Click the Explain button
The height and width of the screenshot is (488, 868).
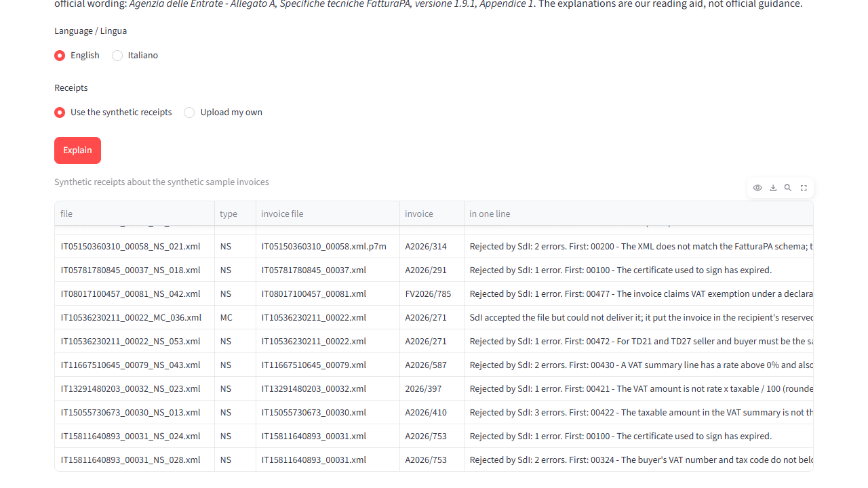tap(77, 150)
